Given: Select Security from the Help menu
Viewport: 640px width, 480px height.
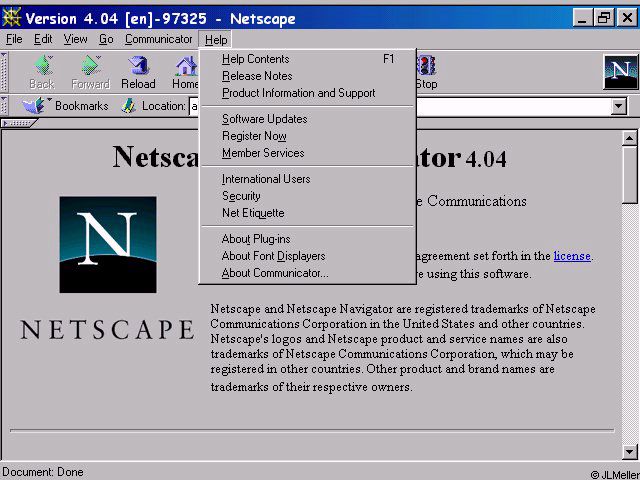Looking at the screenshot, I should point(307,196).
